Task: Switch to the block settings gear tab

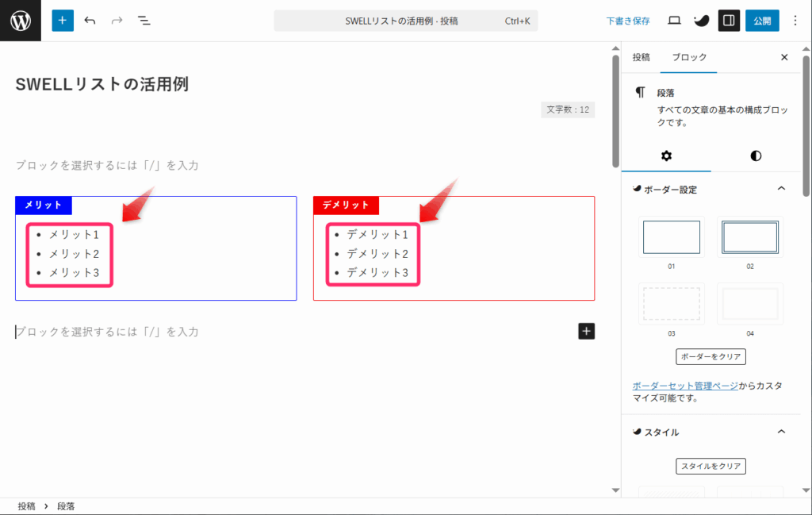Action: point(666,156)
